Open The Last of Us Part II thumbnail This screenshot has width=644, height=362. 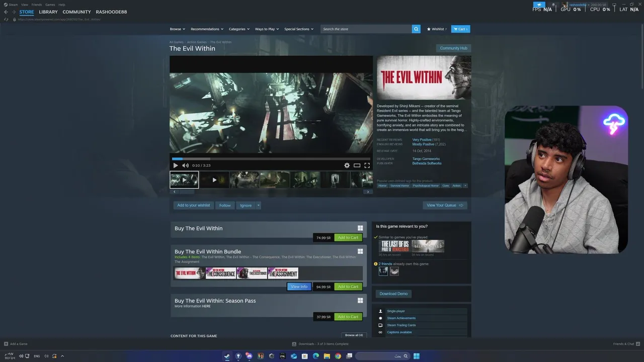(x=394, y=246)
